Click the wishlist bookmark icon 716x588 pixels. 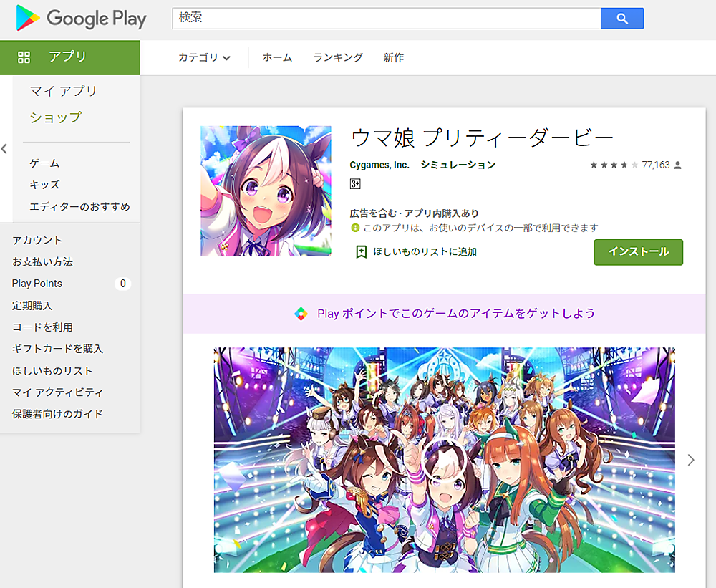coord(361,251)
